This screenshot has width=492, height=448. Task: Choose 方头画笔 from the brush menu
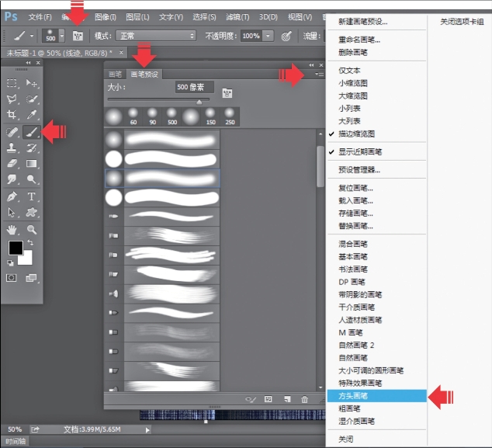tap(354, 396)
